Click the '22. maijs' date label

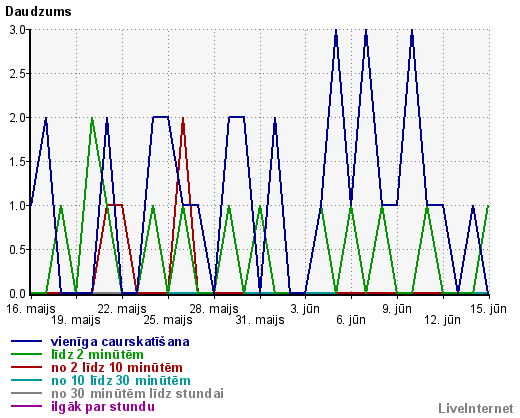pyautogui.click(x=122, y=309)
